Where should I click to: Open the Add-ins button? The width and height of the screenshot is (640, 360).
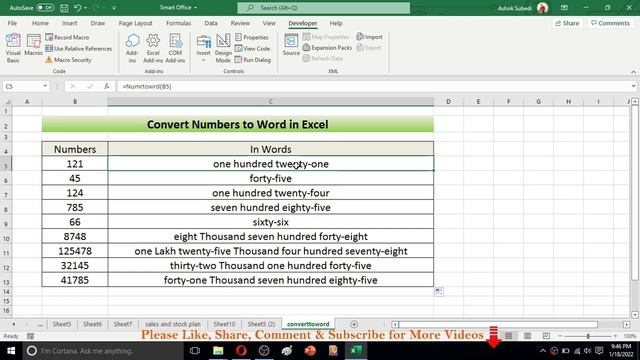pyautogui.click(x=132, y=48)
